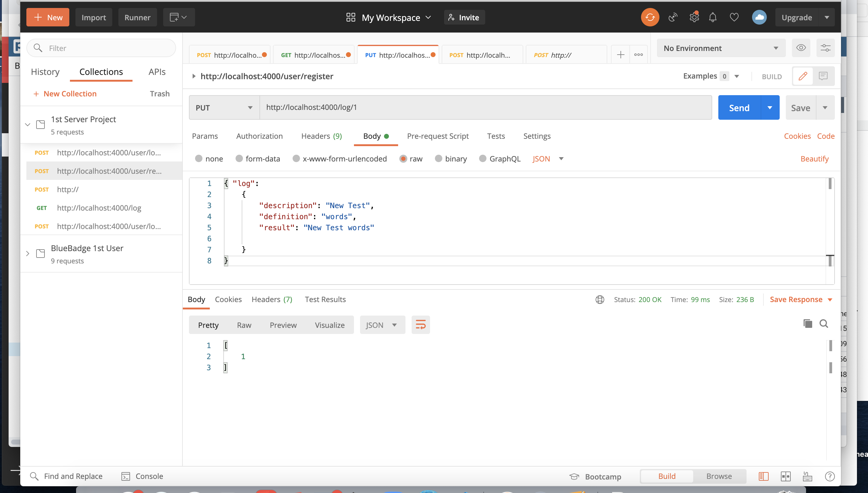Beautify the JSON request body

pos(815,158)
